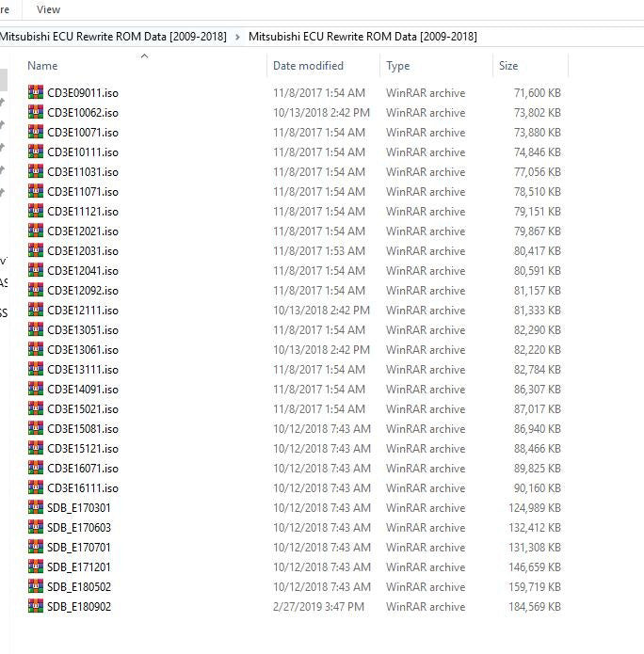Select the CD3E10062.iso archive icon
644x654 pixels.
tap(36, 113)
